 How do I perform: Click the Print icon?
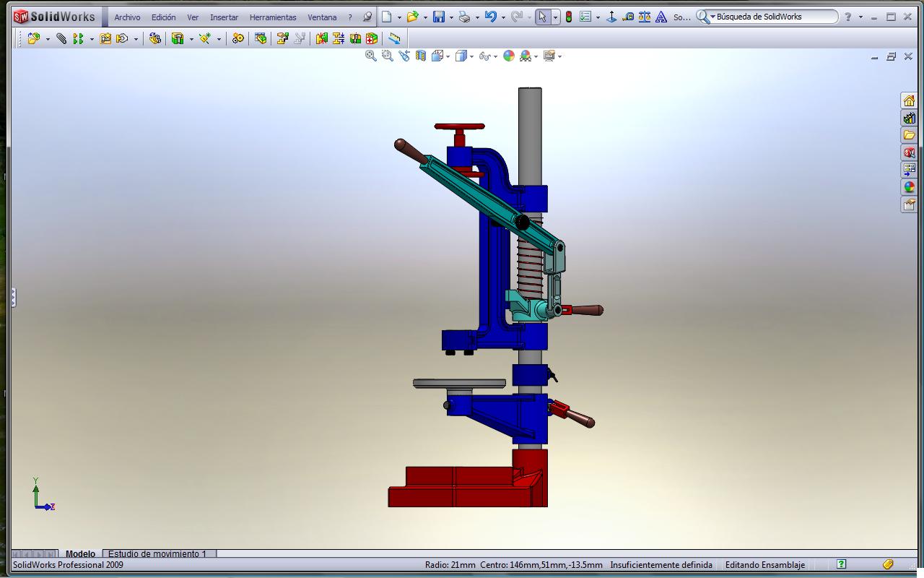point(464,17)
